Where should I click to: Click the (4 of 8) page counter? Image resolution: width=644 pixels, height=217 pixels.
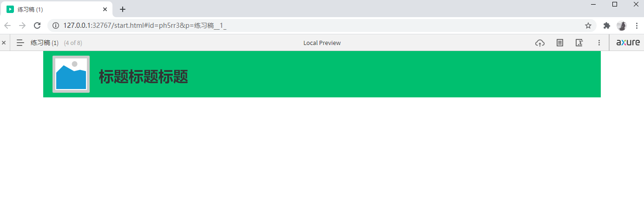73,43
